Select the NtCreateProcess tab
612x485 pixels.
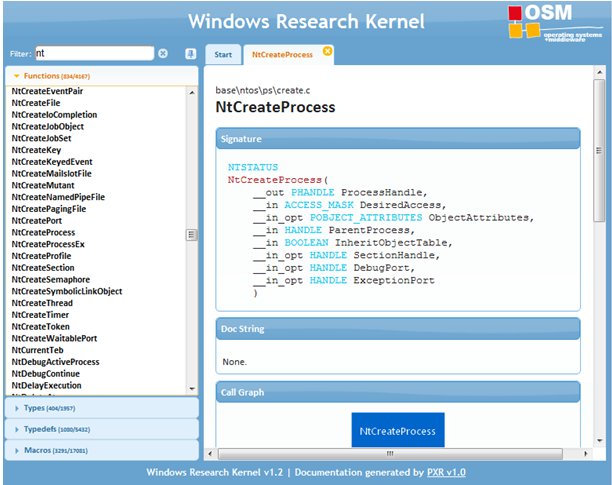point(282,55)
